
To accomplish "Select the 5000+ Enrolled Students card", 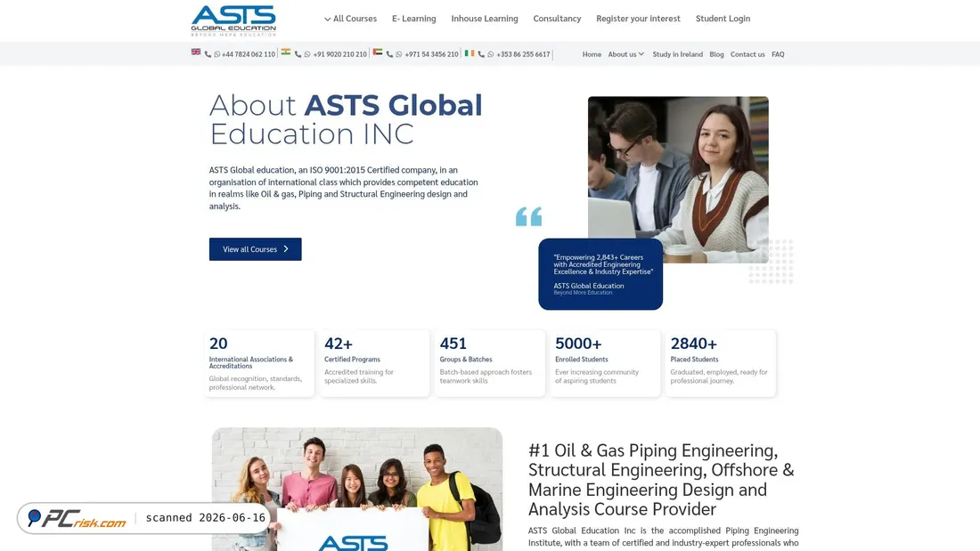I will click(605, 363).
